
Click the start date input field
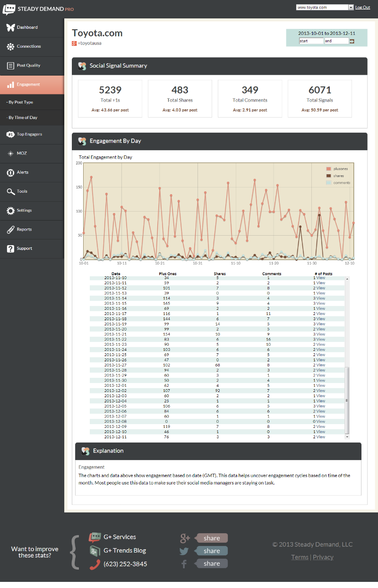[x=311, y=41]
